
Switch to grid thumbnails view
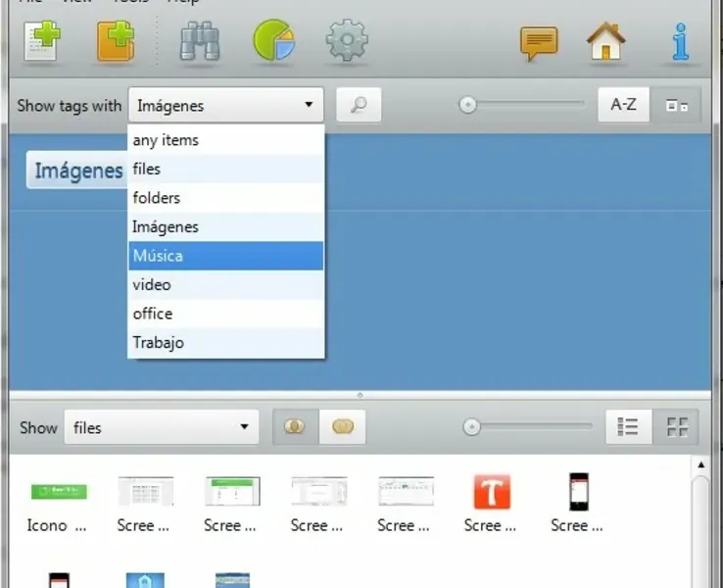pos(676,426)
